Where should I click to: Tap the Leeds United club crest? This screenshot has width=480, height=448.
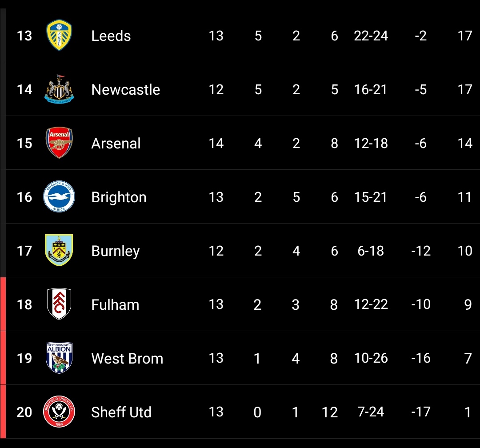(59, 35)
